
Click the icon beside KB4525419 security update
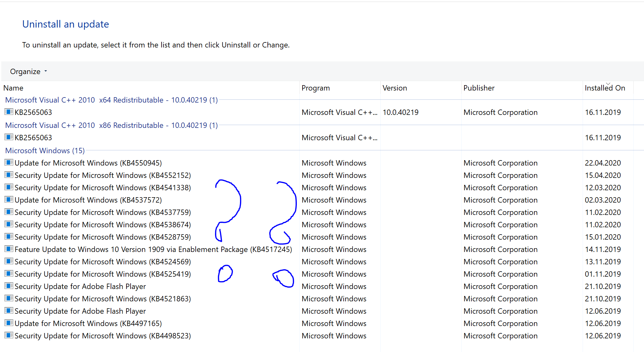[9, 274]
